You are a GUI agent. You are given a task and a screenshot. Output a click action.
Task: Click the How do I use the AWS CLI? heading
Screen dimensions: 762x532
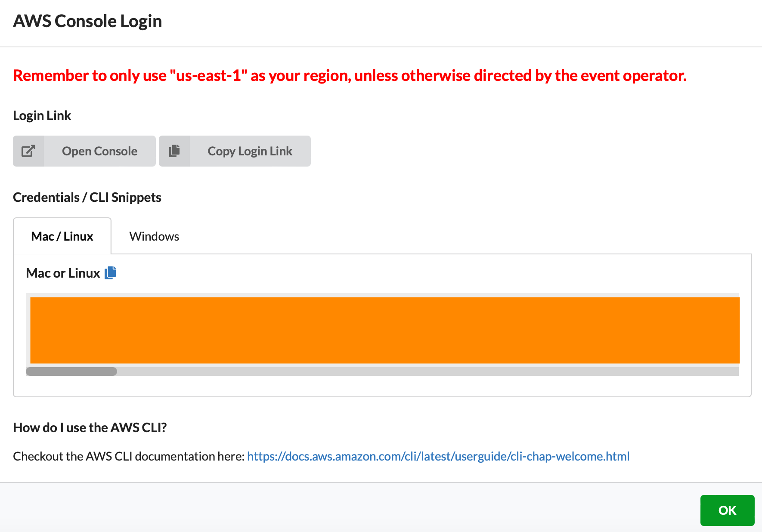tap(90, 427)
